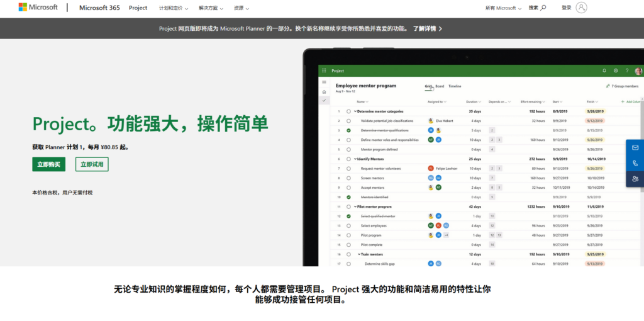Image resolution: width=644 pixels, height=321 pixels.
Task: Click the mail contact icon on side panel
Action: click(x=635, y=147)
